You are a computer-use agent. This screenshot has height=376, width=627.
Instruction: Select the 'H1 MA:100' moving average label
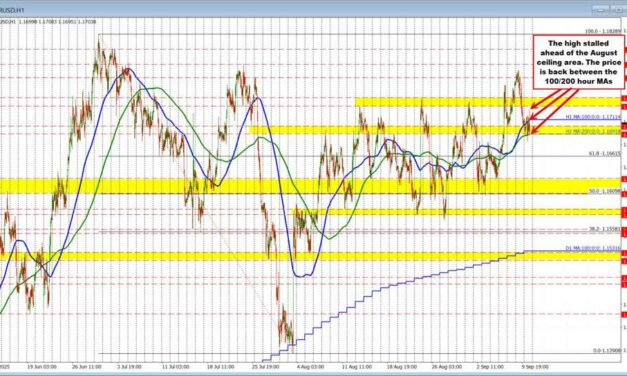click(x=593, y=117)
